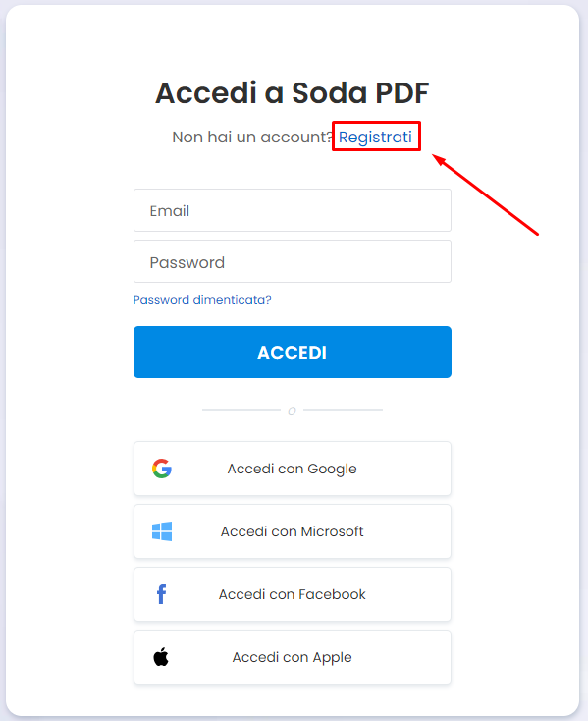Submit the login with ACCEDI button
The height and width of the screenshot is (721, 588).
pyautogui.click(x=293, y=353)
